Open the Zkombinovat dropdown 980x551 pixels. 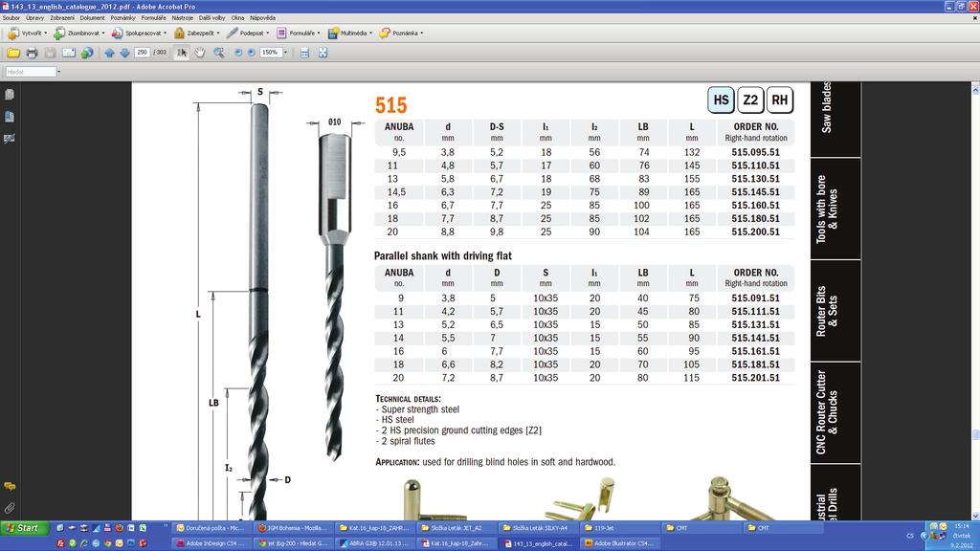(78, 33)
